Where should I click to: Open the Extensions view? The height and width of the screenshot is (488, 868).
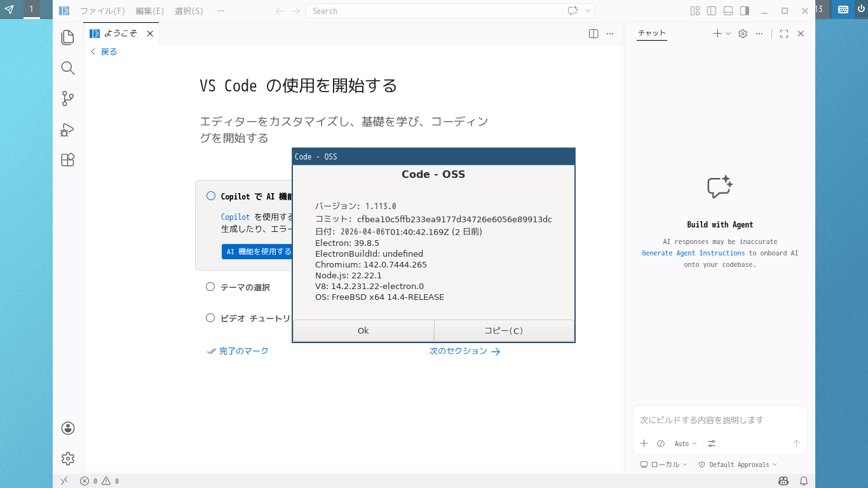[x=68, y=160]
